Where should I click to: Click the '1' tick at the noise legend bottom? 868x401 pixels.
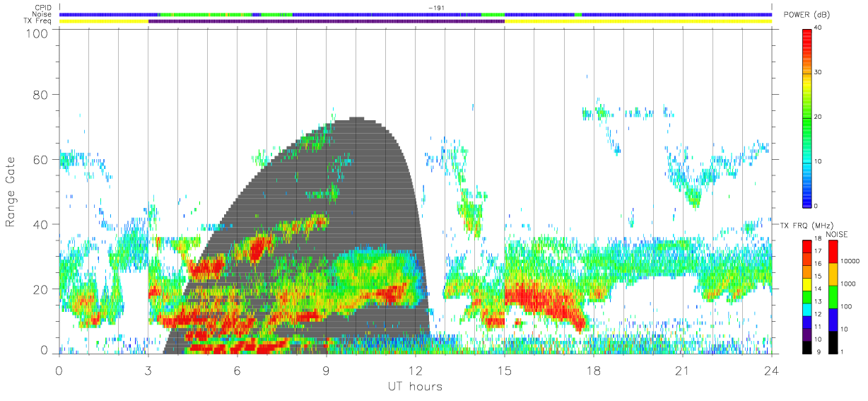pyautogui.click(x=842, y=351)
